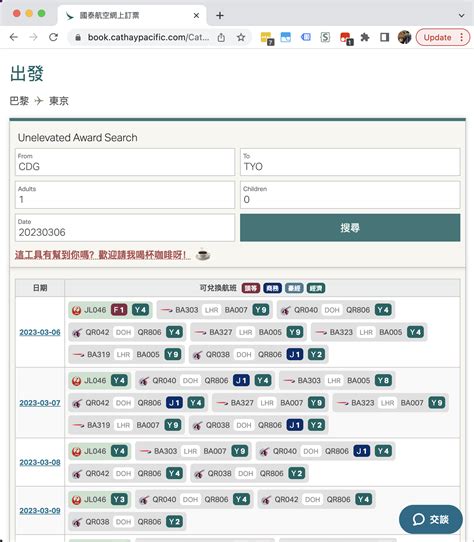474x542 pixels.
Task: Edit the Date field 20230306
Action: (125, 228)
